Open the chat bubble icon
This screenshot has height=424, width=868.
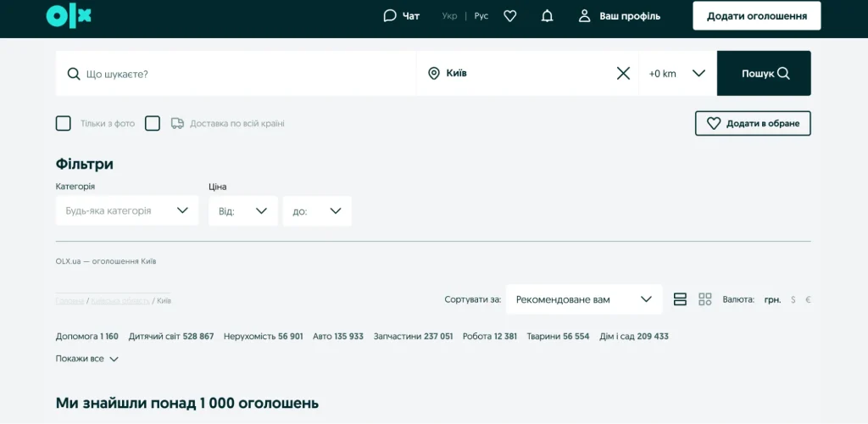[x=390, y=15]
